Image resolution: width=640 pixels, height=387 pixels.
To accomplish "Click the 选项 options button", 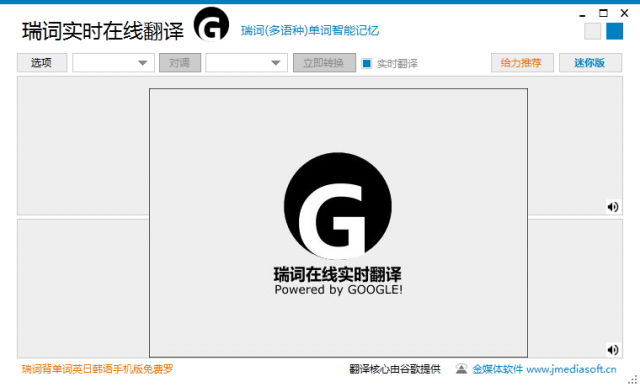I will point(42,63).
